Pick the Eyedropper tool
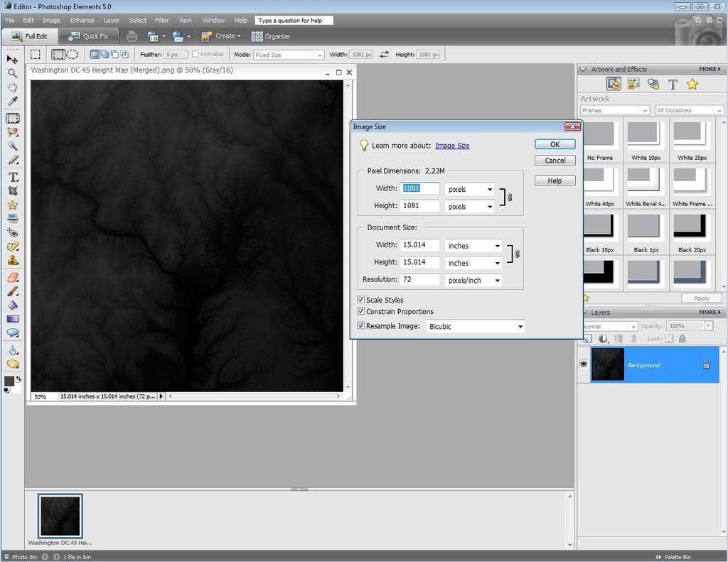 click(12, 102)
